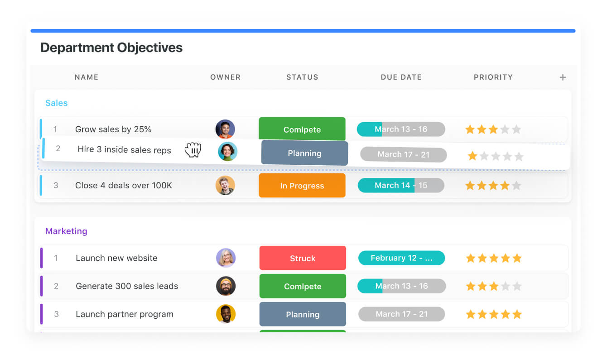Click the Complete status button for Generate 300 sales leads
Screen dimensions: 607x364
click(302, 286)
